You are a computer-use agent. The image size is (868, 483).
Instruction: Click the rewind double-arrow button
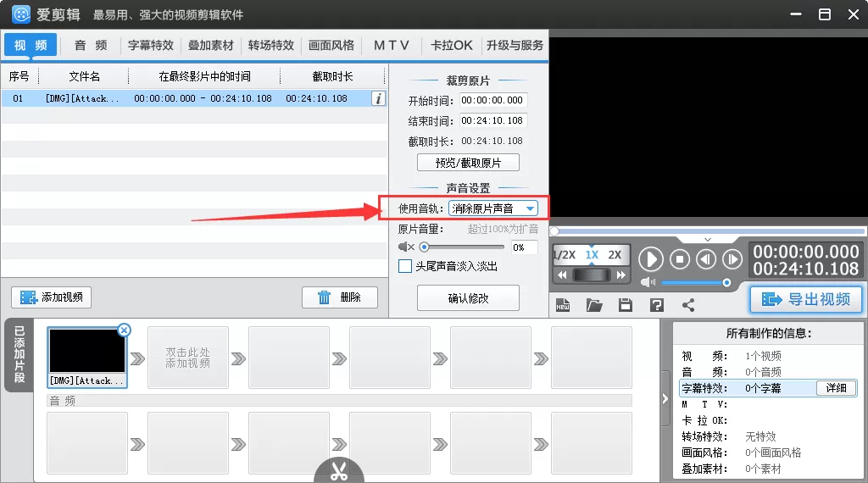562,275
